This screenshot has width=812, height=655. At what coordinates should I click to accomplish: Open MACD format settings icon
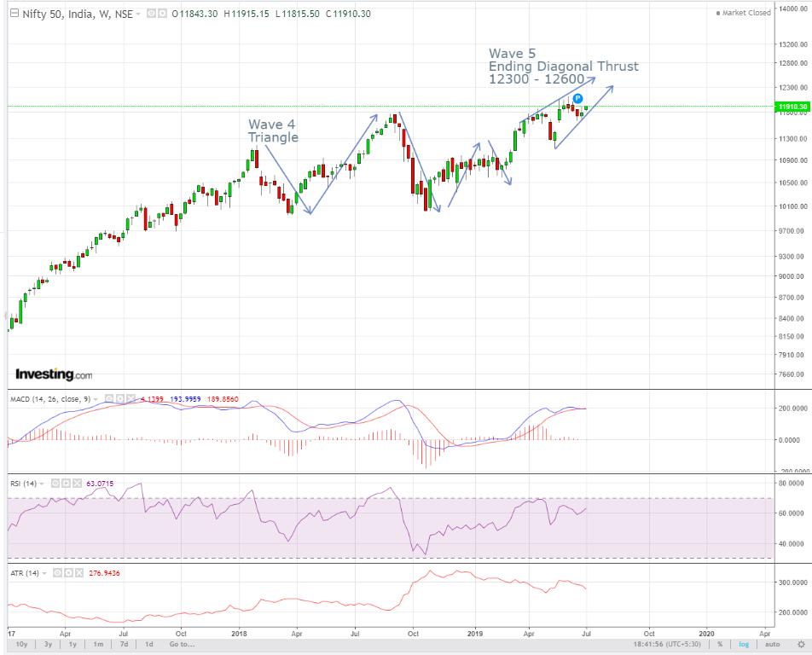(120, 398)
